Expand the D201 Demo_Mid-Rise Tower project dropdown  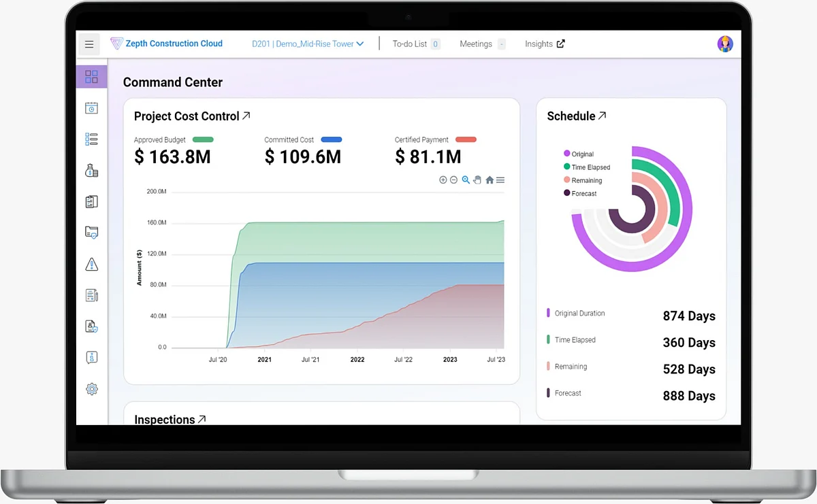[x=308, y=44]
